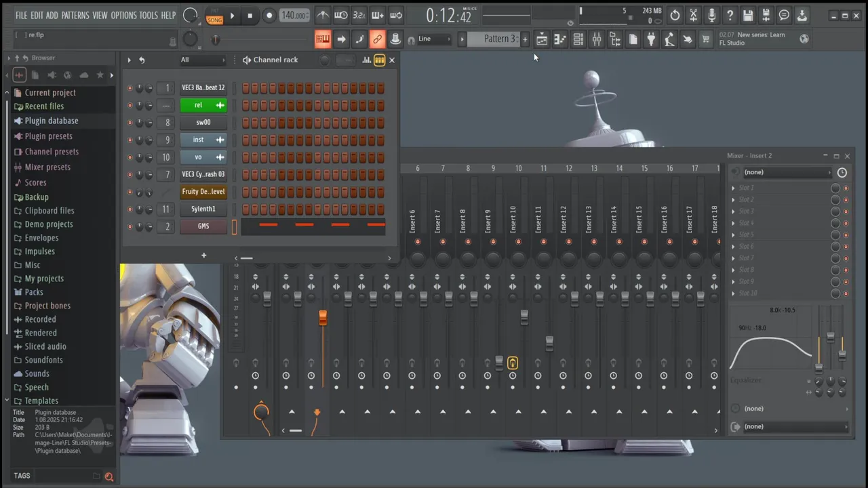Open mixer input (none) dropdown at top
Screen dimensions: 868x488
coord(787,172)
